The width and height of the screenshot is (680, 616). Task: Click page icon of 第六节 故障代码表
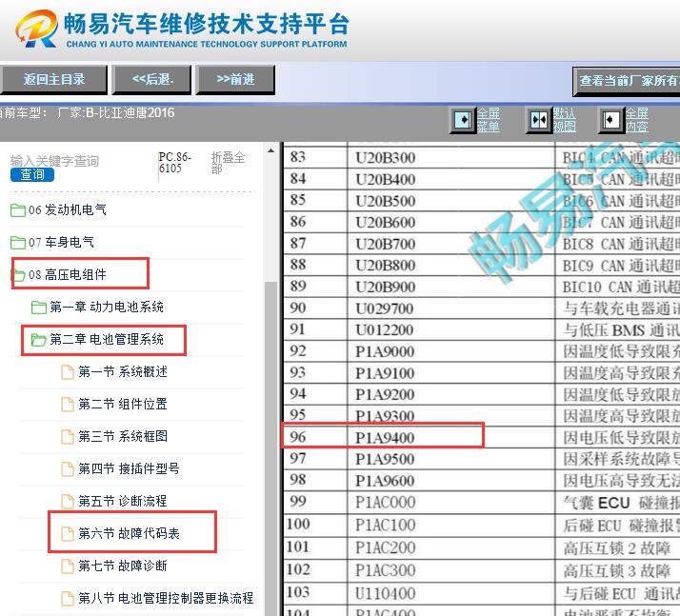click(68, 533)
